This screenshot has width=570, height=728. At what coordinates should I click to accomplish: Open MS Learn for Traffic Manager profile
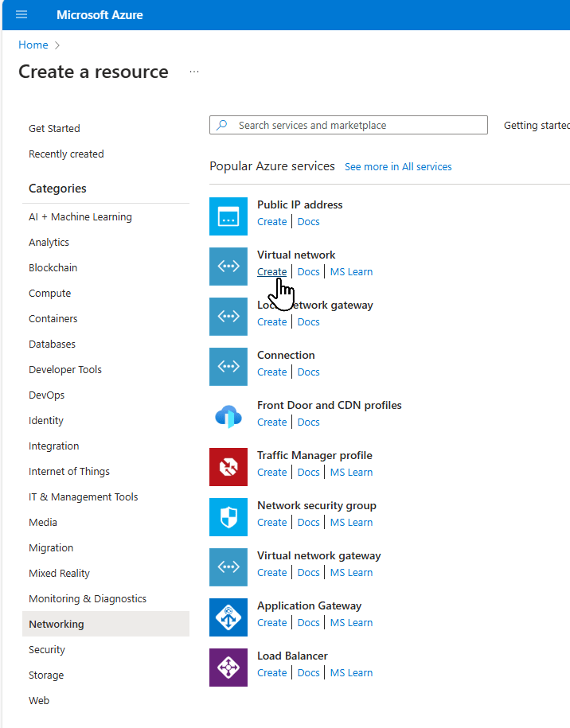point(351,473)
